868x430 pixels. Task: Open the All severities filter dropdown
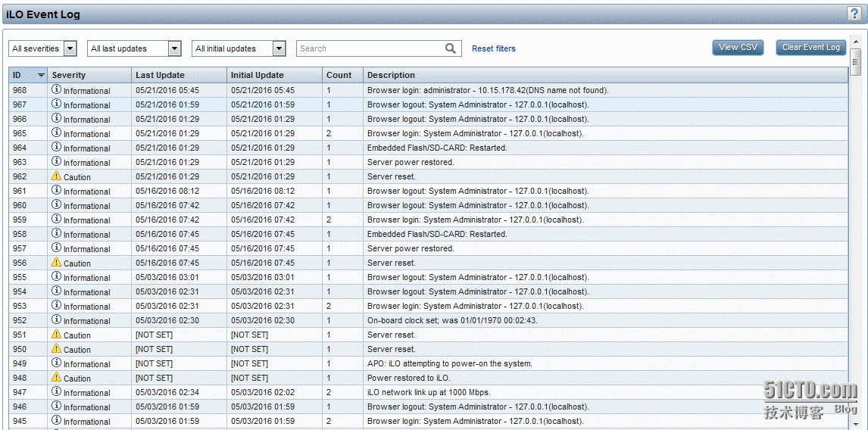(42, 48)
